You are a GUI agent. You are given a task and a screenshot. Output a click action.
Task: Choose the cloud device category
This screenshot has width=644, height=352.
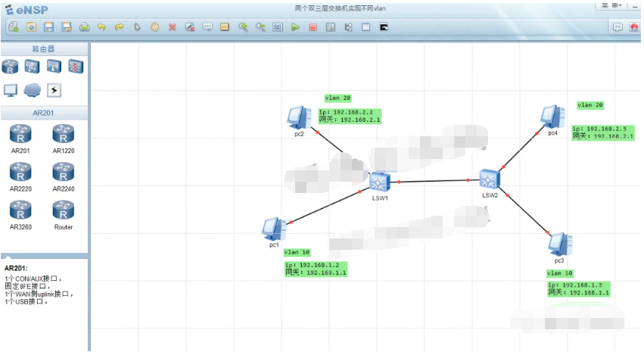[x=32, y=90]
